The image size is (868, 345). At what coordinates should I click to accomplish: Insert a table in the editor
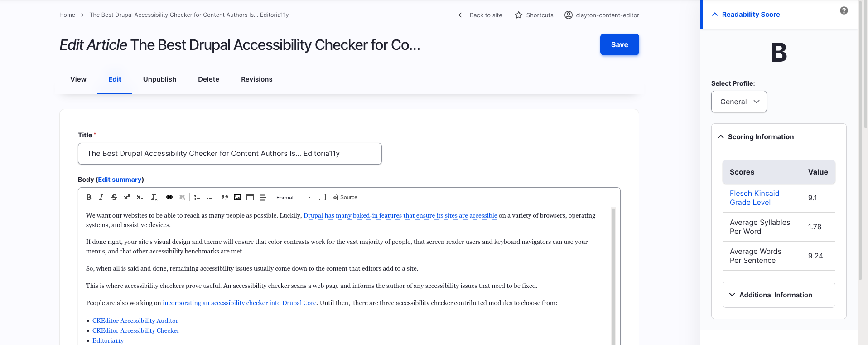click(x=250, y=197)
